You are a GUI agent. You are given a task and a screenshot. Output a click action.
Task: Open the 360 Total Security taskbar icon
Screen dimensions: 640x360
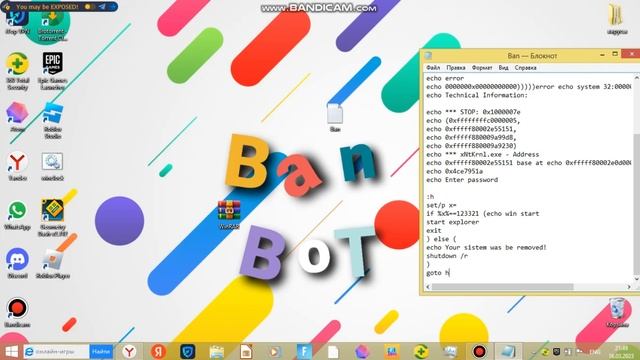pyautogui.click(x=421, y=351)
